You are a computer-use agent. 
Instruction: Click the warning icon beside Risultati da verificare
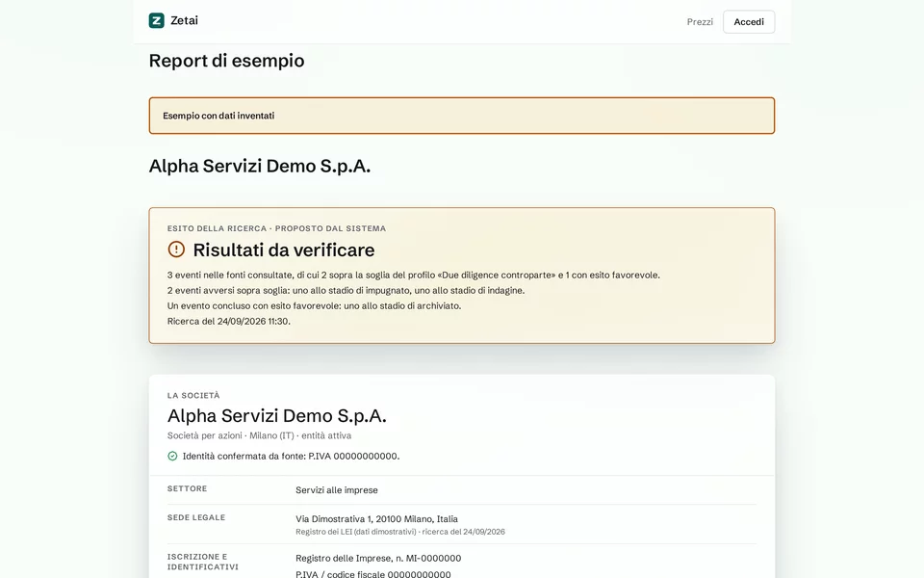[175, 250]
